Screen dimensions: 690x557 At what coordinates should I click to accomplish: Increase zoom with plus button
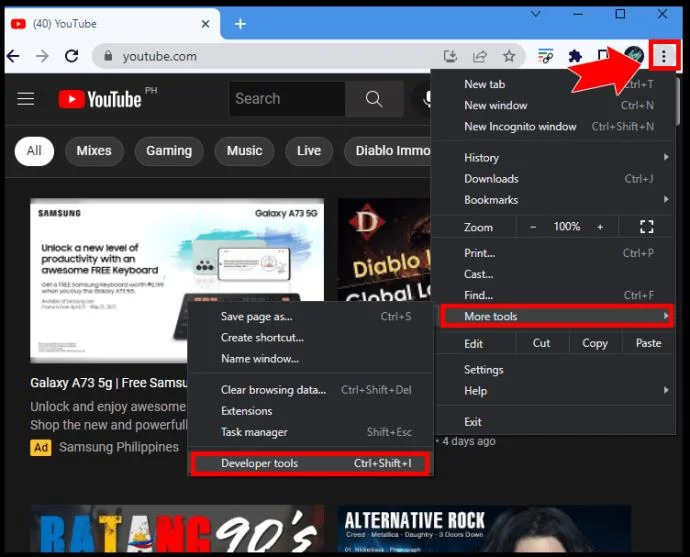coord(600,227)
